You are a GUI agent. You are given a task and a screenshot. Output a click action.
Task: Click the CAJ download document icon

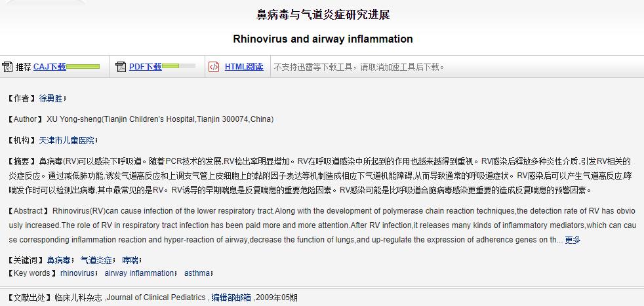7,67
